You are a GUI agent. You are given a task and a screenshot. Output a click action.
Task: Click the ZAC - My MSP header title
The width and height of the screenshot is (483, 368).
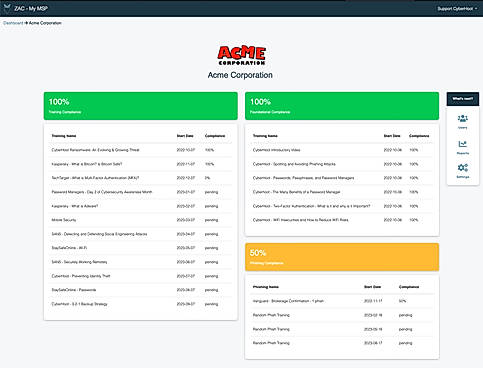pos(31,9)
